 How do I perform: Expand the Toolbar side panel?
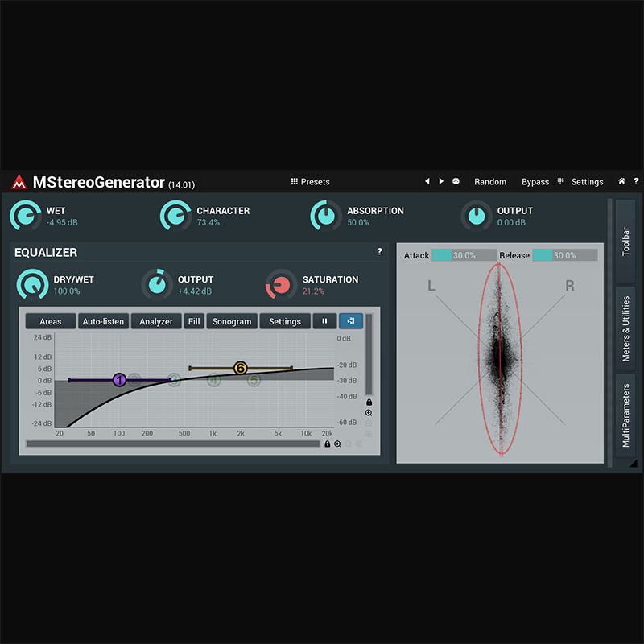point(625,242)
